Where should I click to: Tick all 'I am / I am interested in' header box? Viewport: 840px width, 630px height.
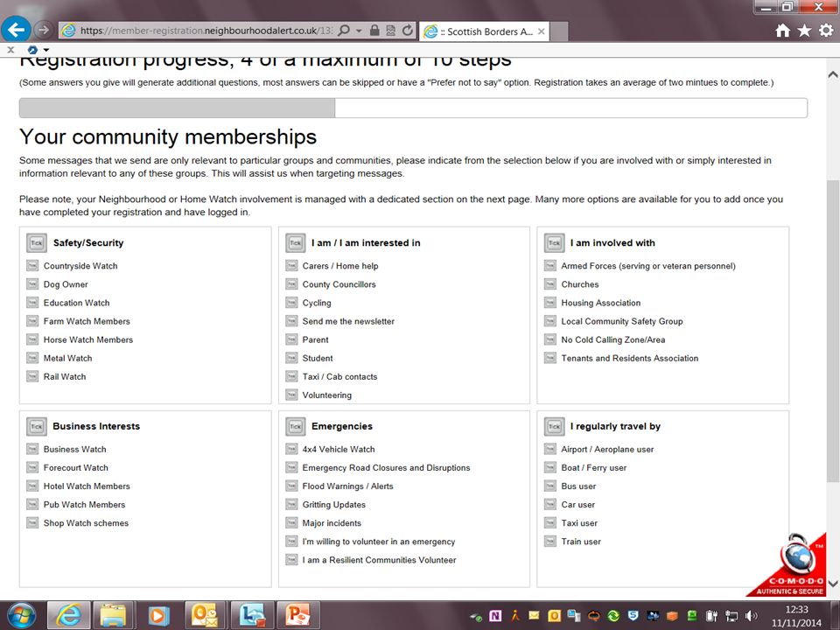point(295,242)
